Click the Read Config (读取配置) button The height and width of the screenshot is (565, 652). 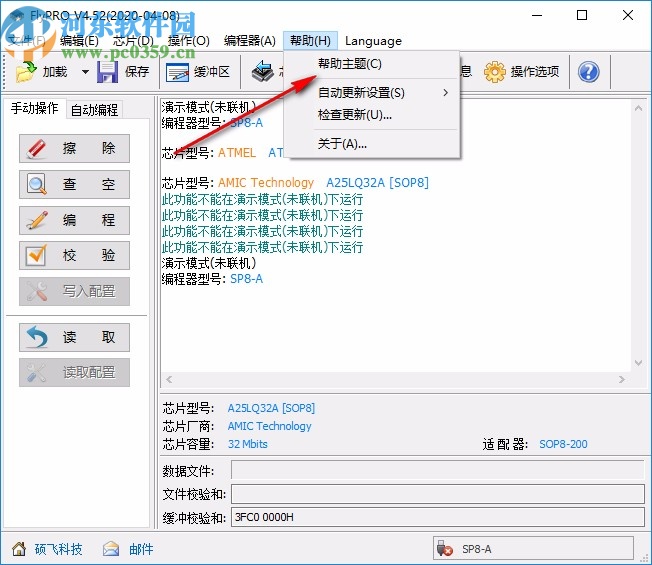pos(74,373)
